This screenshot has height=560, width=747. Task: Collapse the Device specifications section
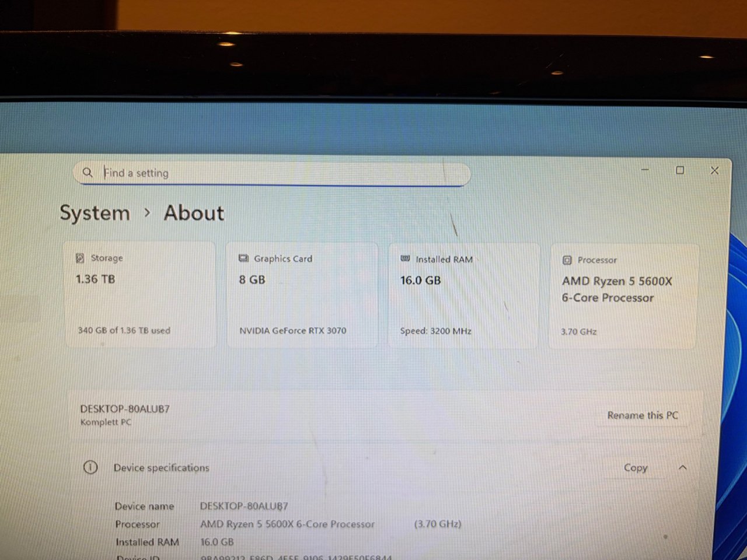tap(683, 467)
